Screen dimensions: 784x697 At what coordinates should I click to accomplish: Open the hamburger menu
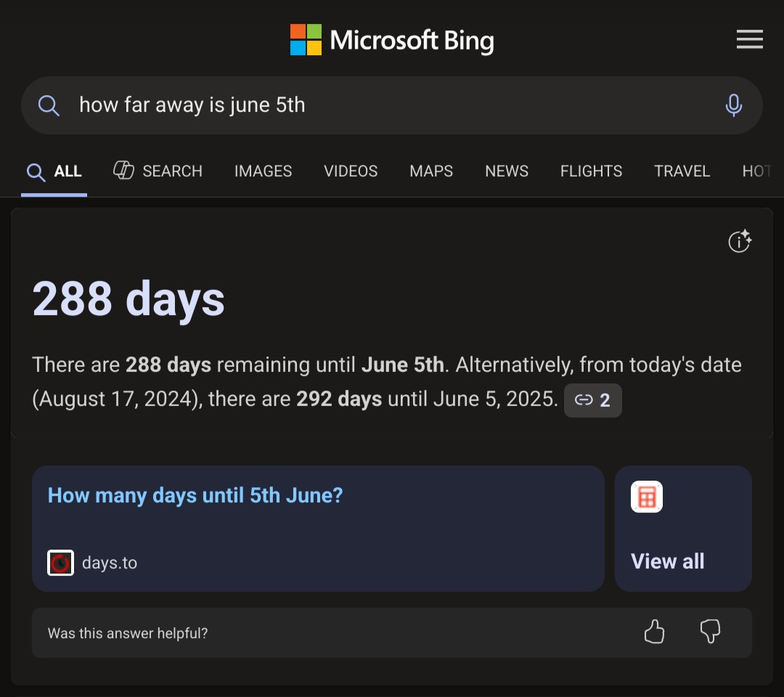[x=749, y=40]
